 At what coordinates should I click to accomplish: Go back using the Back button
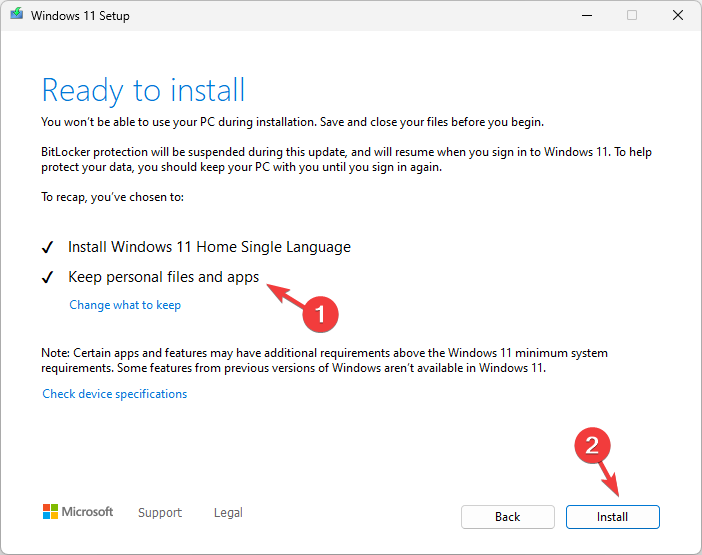(508, 517)
